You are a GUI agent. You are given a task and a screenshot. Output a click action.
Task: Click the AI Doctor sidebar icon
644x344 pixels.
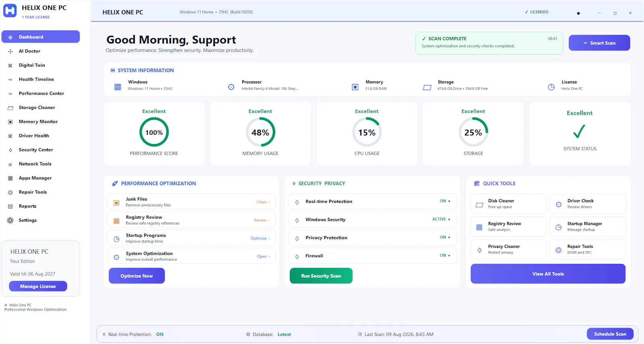click(10, 51)
